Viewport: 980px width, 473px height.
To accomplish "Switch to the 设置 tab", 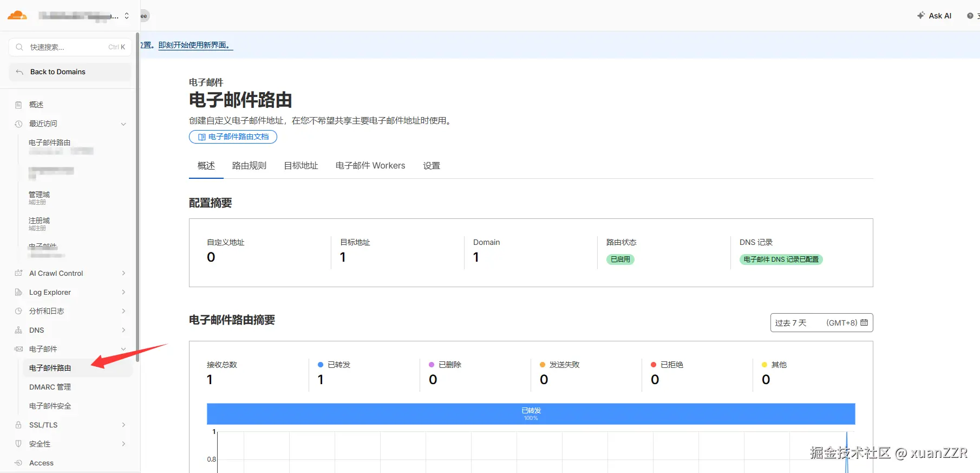I will tap(432, 166).
